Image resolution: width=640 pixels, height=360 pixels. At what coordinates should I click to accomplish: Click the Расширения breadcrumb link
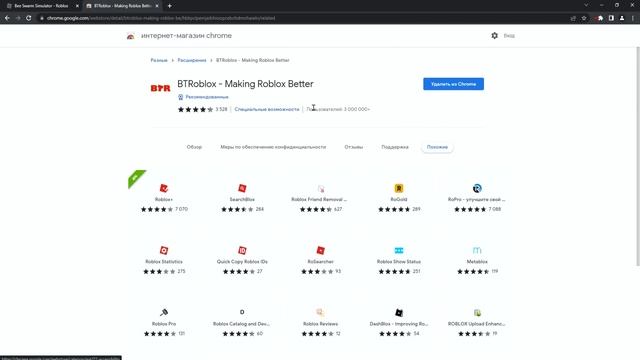pyautogui.click(x=192, y=60)
